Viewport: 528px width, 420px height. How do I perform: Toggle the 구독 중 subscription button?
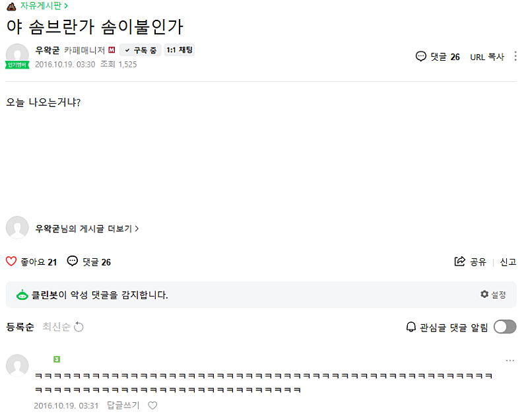coord(140,50)
